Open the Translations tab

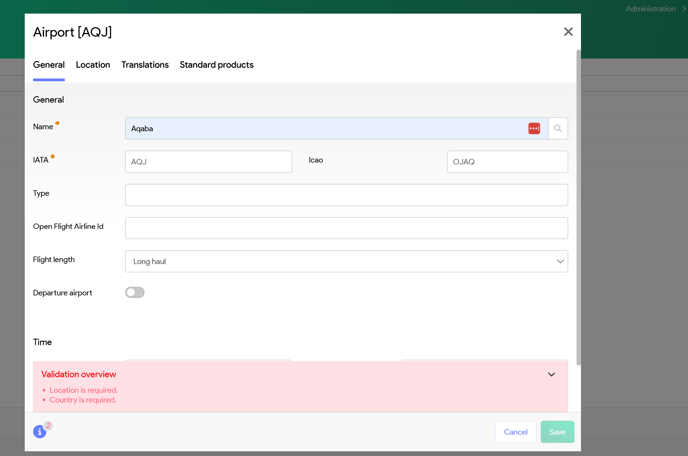pos(145,65)
